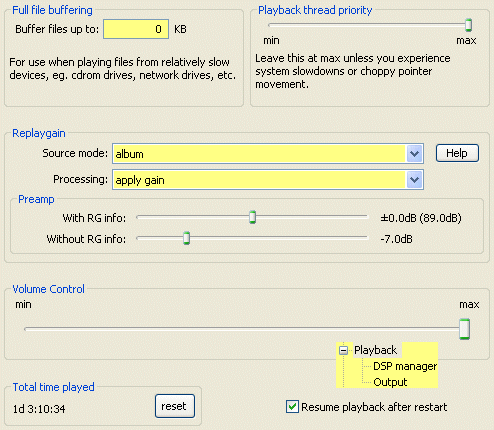This screenshot has width=494, height=430.
Task: Select Output tree item
Action: (x=390, y=382)
